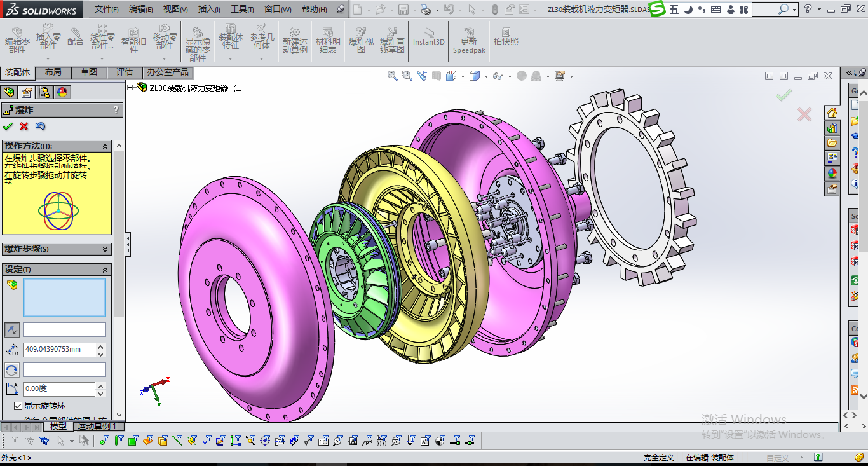Open the dropdown under 线性零部件
The width and height of the screenshot is (868, 466).
[x=102, y=58]
